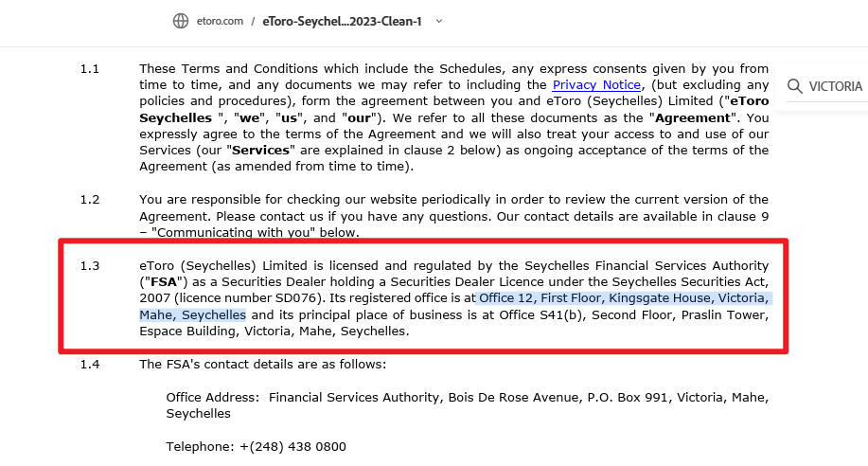Click the globe icon beside etoro.com
Screen dimensions: 868x466
181,21
